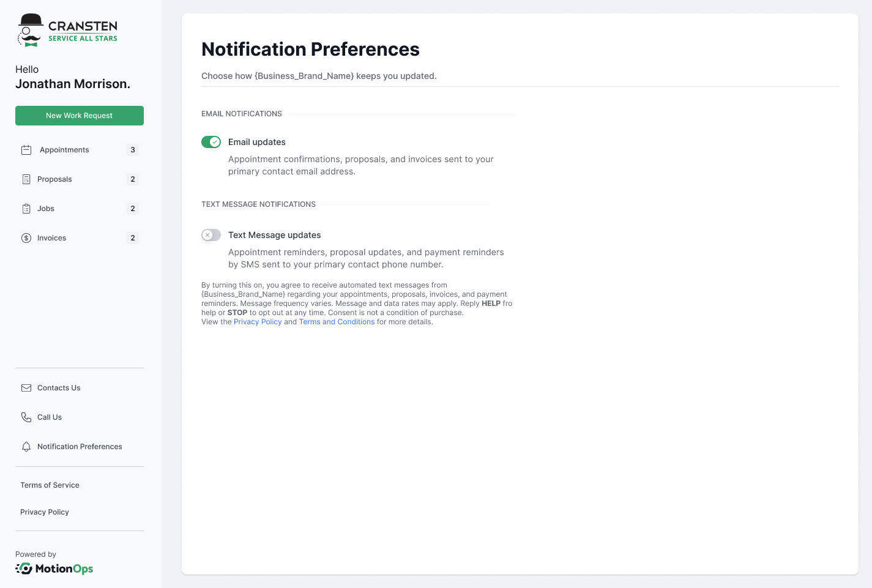
Task: Click the Call Us phone icon
Action: click(x=26, y=417)
